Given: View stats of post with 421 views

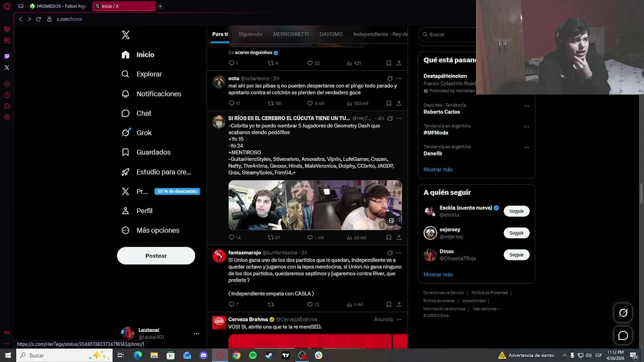Looking at the screenshot, I should pos(354,63).
